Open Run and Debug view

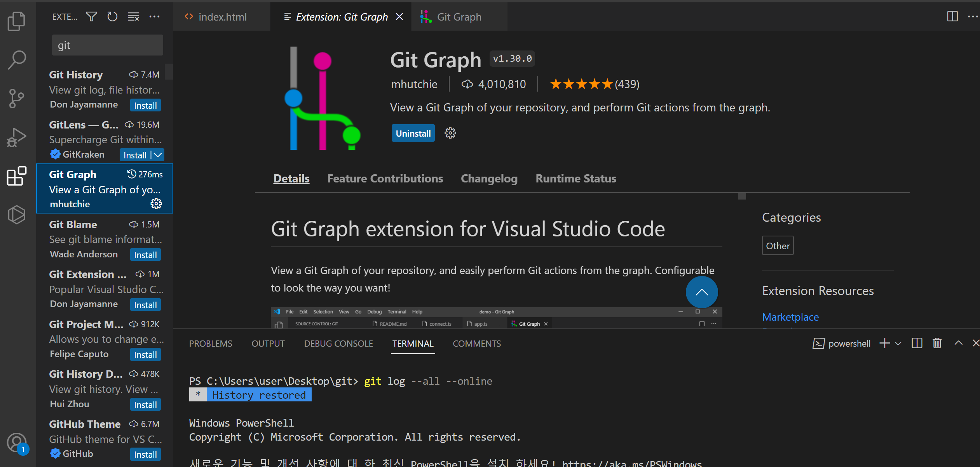[x=16, y=137]
